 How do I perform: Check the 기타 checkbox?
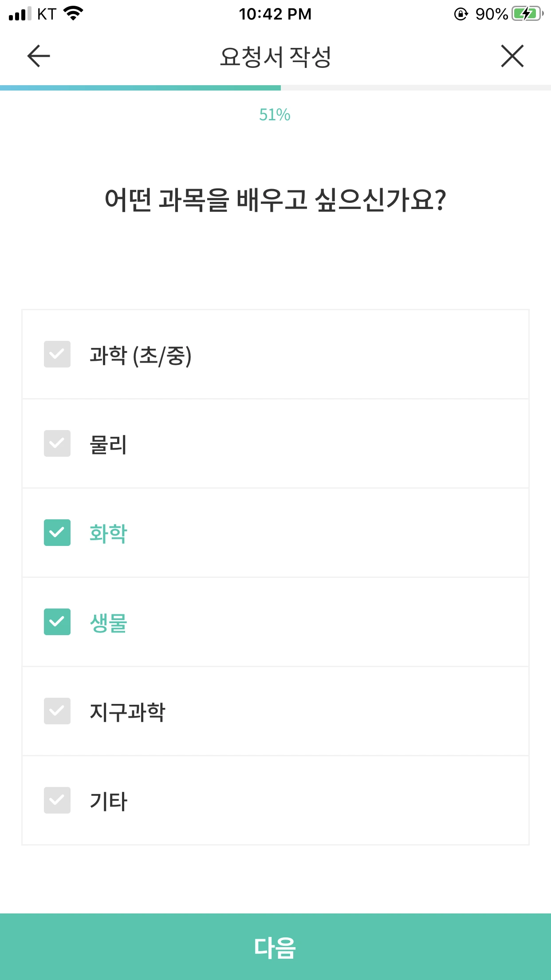[57, 800]
